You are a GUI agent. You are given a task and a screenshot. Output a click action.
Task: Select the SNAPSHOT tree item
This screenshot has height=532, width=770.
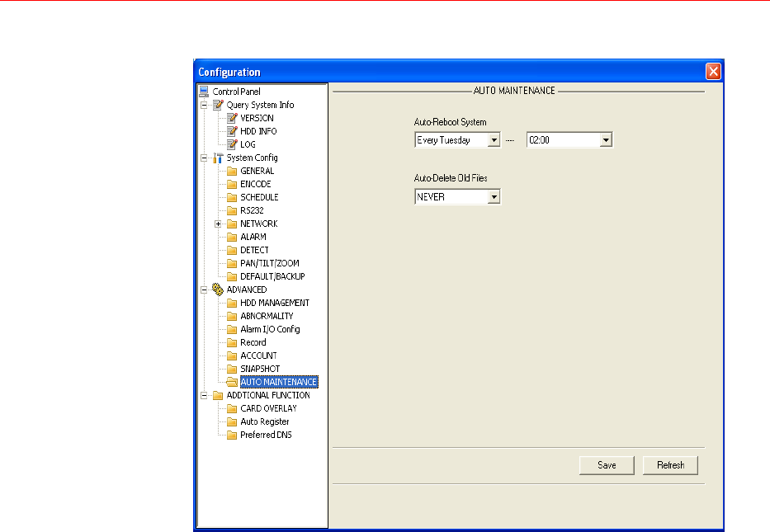(x=260, y=369)
